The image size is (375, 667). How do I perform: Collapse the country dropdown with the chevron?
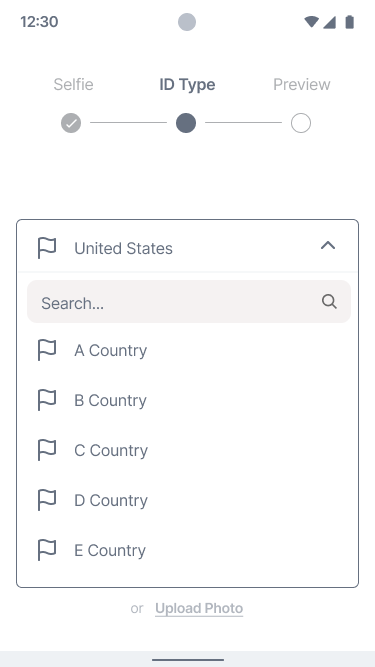[328, 245]
